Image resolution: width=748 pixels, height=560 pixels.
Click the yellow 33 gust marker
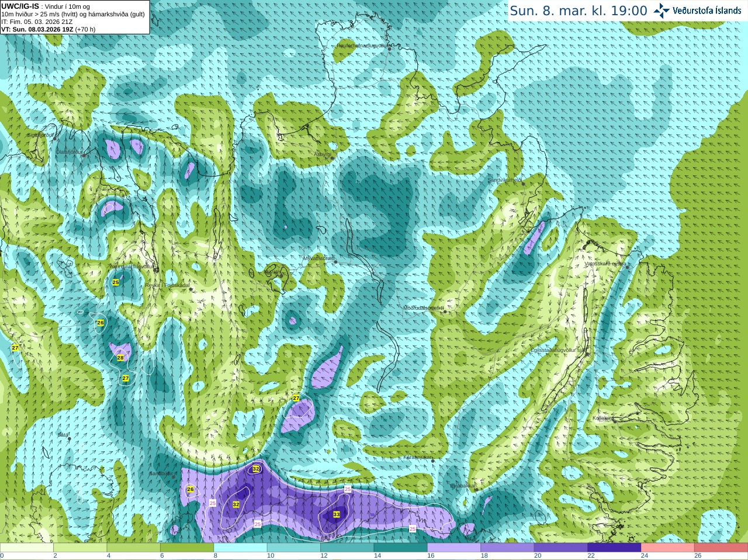pos(337,514)
